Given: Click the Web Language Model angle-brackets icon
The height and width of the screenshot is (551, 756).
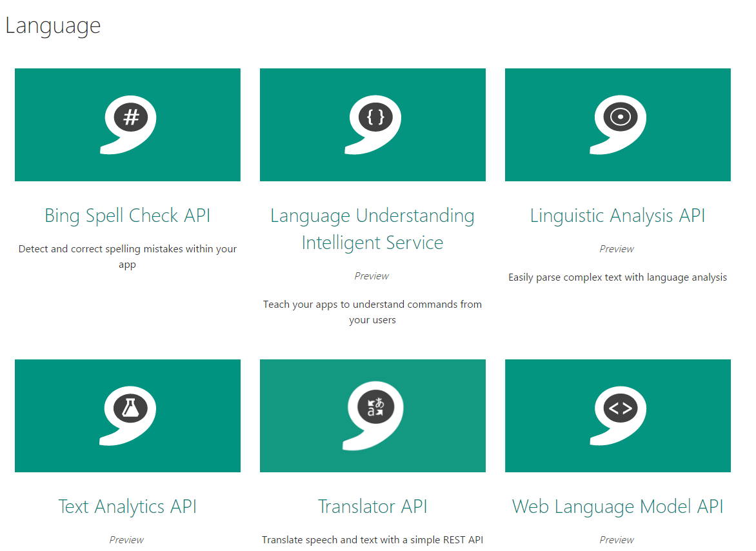Looking at the screenshot, I should [617, 416].
